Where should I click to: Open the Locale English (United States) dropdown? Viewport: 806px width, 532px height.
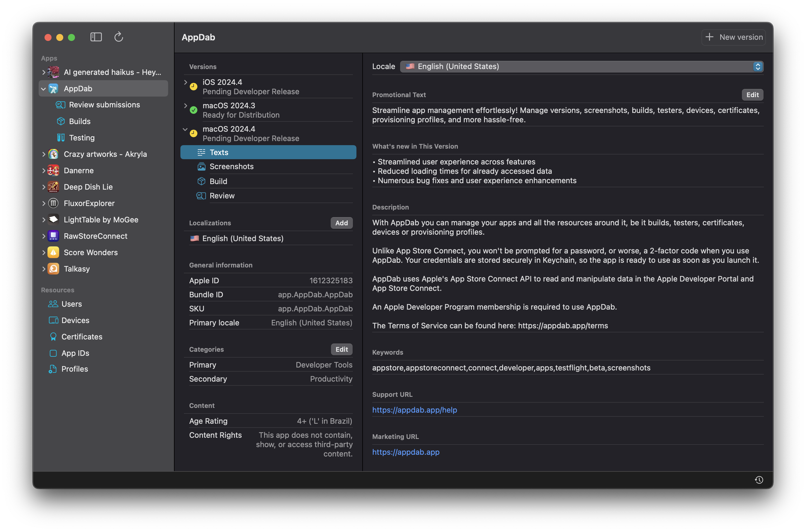581,66
